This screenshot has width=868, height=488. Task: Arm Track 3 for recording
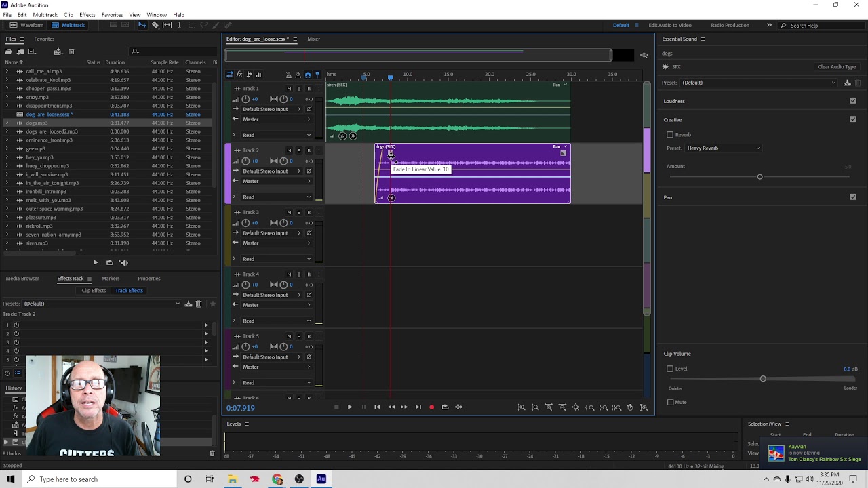tap(309, 212)
